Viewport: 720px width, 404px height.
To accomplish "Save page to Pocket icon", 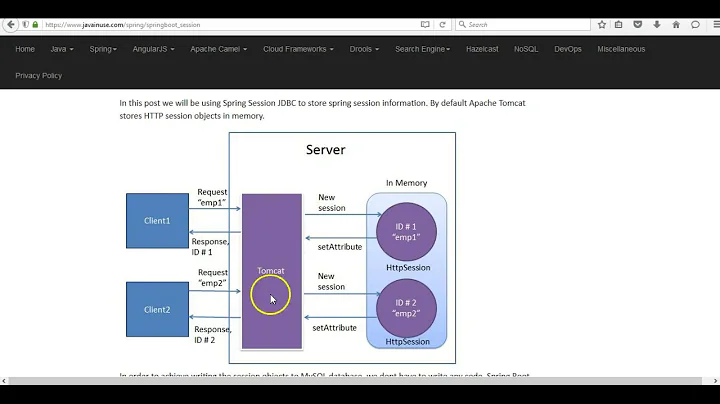I will click(x=638, y=24).
